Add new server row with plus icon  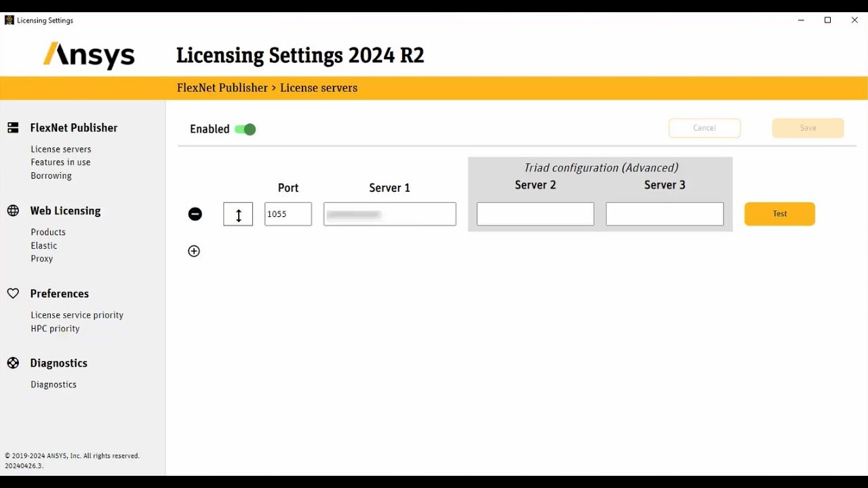[x=194, y=251]
